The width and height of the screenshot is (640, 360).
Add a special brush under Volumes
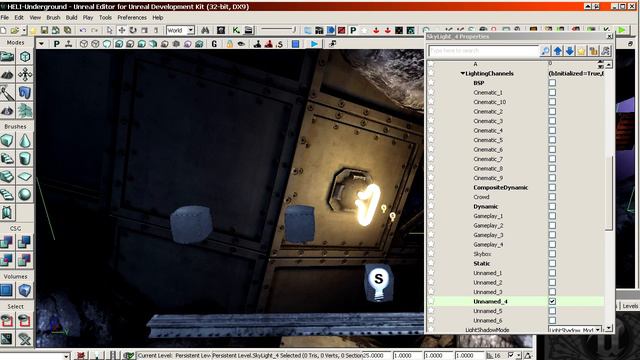[7, 291]
